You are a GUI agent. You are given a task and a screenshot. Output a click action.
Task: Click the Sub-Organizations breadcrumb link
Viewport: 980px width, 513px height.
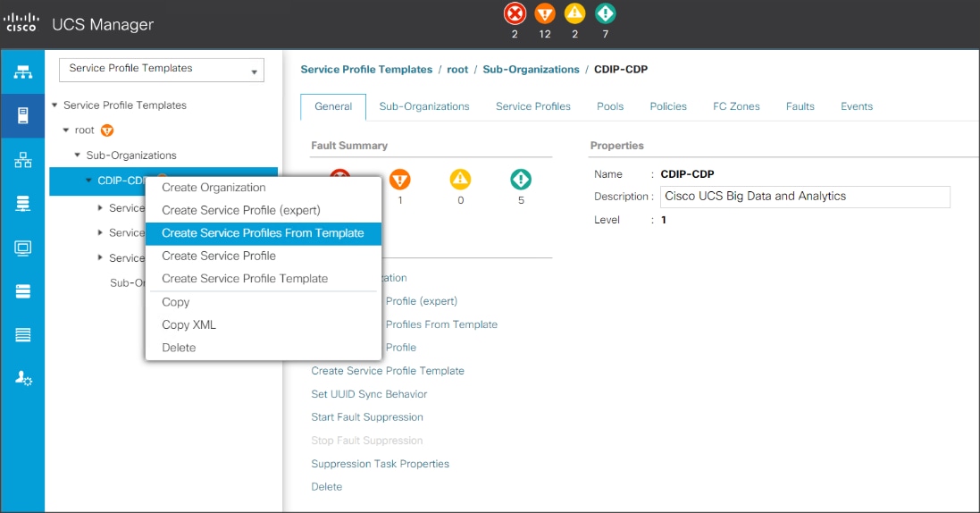pyautogui.click(x=531, y=70)
